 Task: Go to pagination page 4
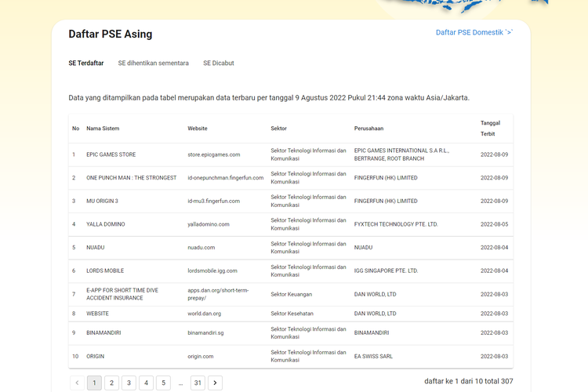[x=147, y=383]
